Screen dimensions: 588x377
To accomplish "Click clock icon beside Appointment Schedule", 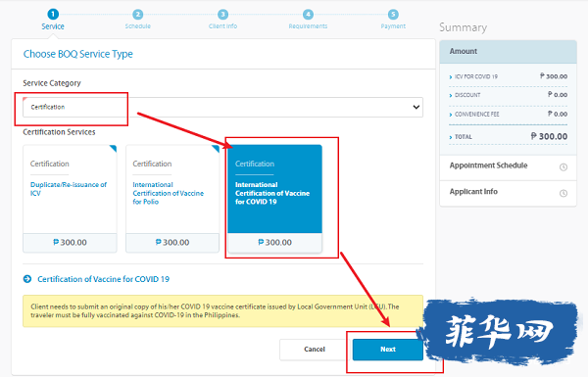I will point(563,167).
